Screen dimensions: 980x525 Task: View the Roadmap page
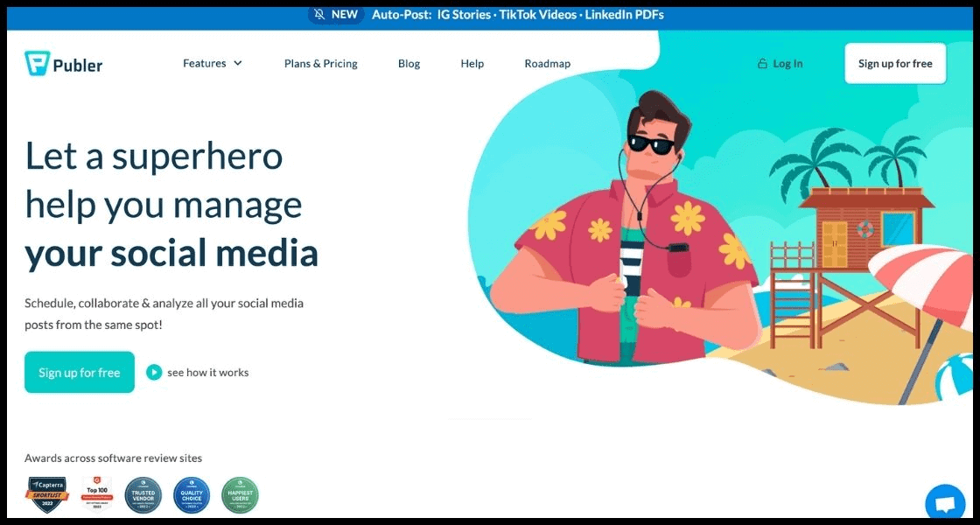(x=547, y=64)
